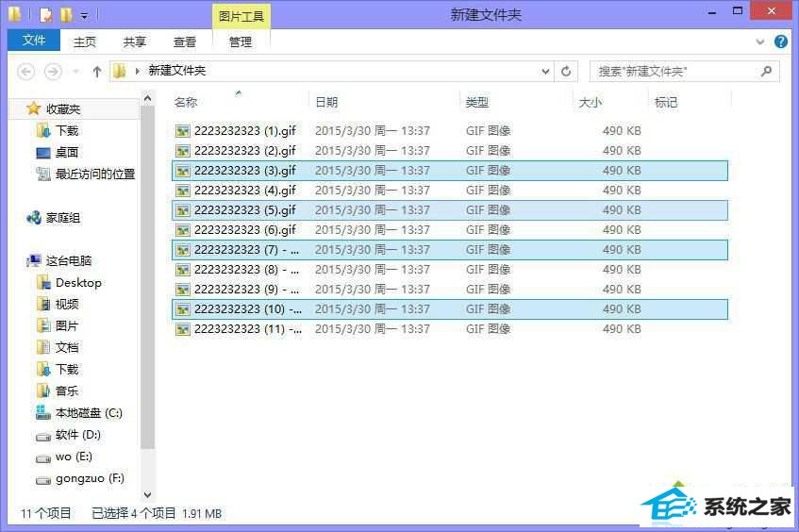Select 这台电脑 in navigation pane
The image size is (799, 532).
[x=59, y=261]
